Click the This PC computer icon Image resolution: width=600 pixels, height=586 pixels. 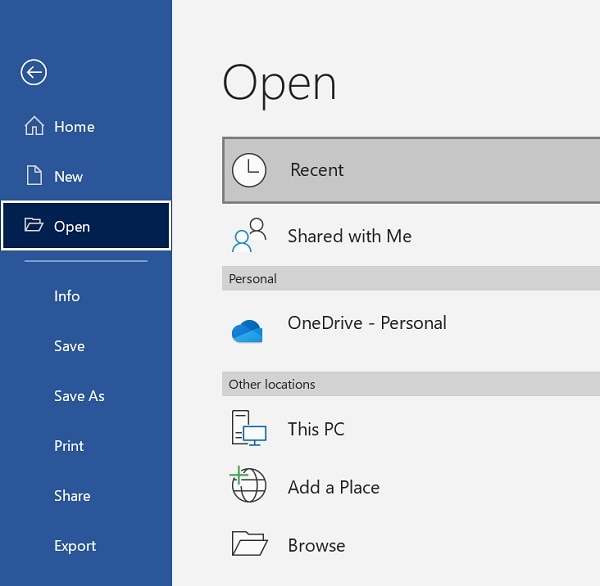pos(248,429)
